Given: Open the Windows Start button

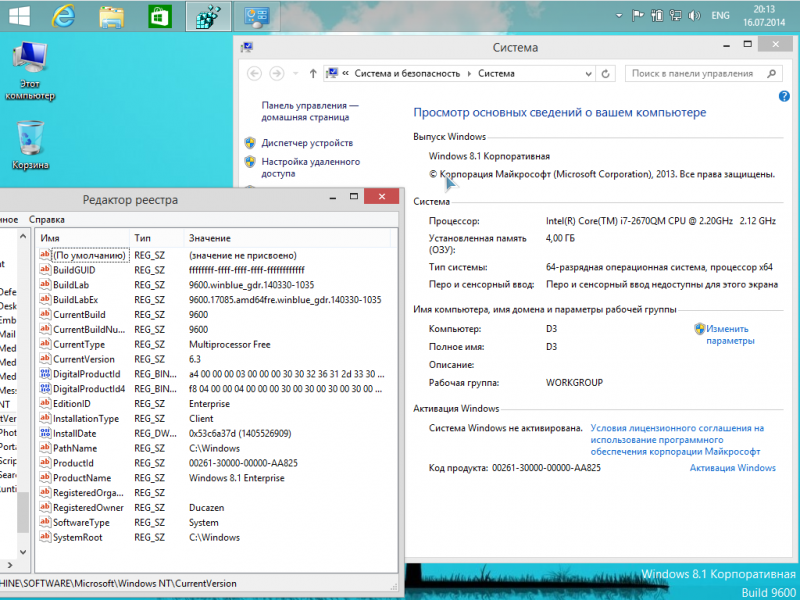Looking at the screenshot, I should click(19, 15).
